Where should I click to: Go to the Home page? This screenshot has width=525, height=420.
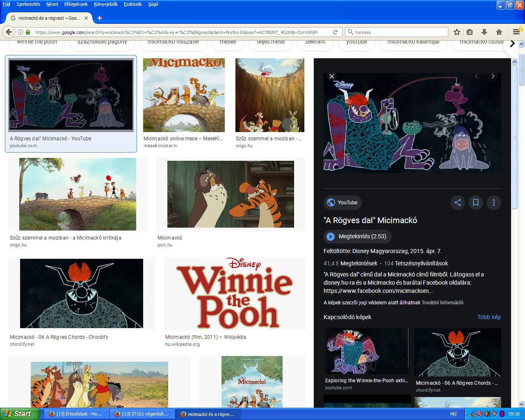[499, 32]
